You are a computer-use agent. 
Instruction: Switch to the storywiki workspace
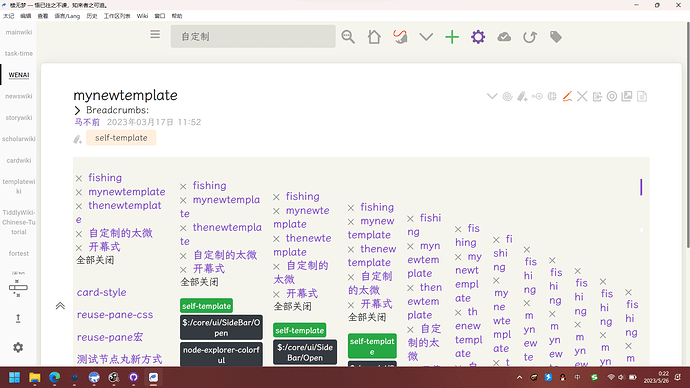18,117
